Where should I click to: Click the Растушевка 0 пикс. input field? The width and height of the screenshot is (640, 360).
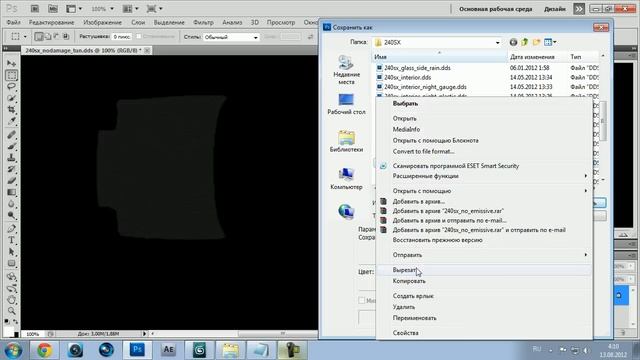[x=121, y=37]
